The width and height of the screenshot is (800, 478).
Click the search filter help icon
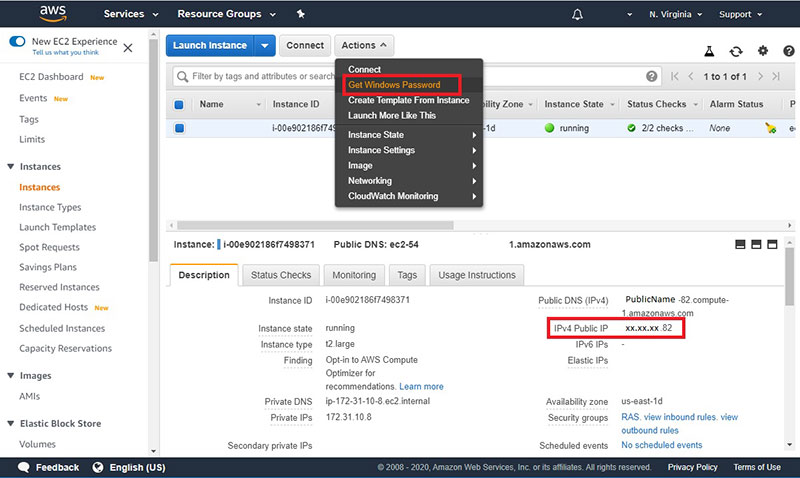652,76
